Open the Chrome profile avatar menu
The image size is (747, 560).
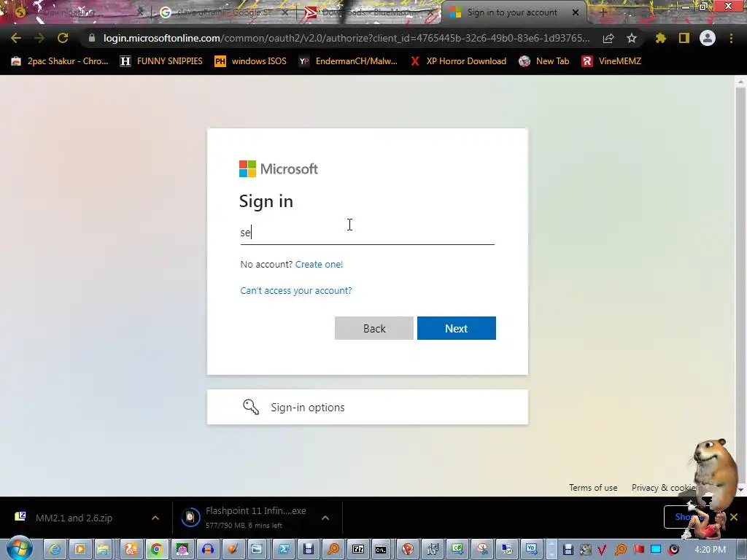tap(708, 38)
